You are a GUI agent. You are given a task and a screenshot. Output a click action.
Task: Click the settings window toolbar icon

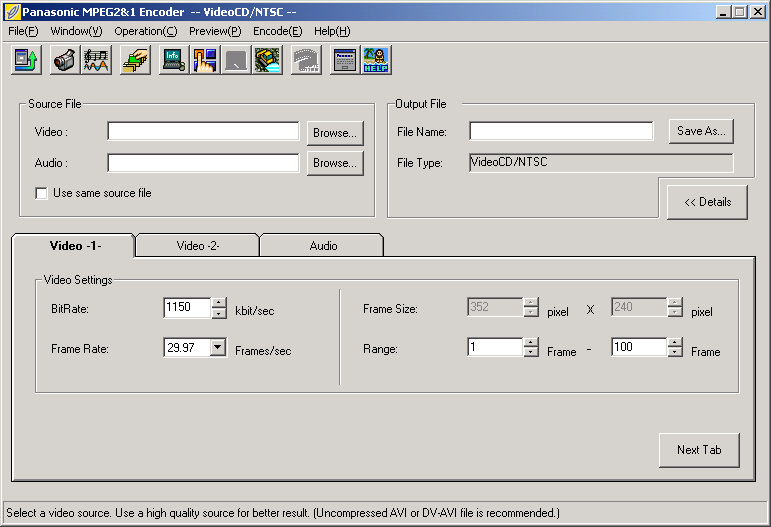(345, 60)
